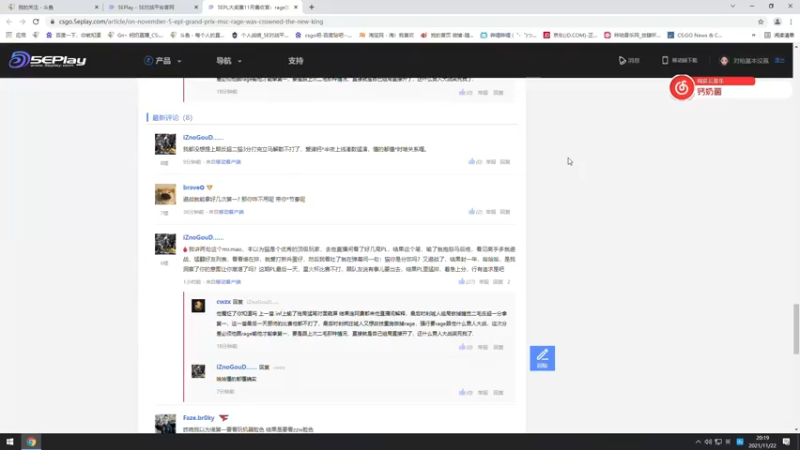Report (举报) the braveO comment
The height and width of the screenshot is (450, 800).
(491, 212)
